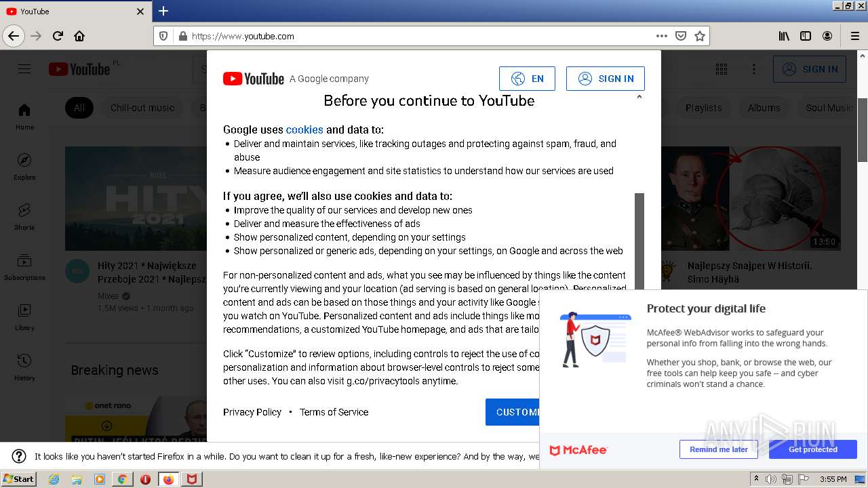The image size is (868, 488).
Task: Open the browser home page
Action: tap(79, 36)
